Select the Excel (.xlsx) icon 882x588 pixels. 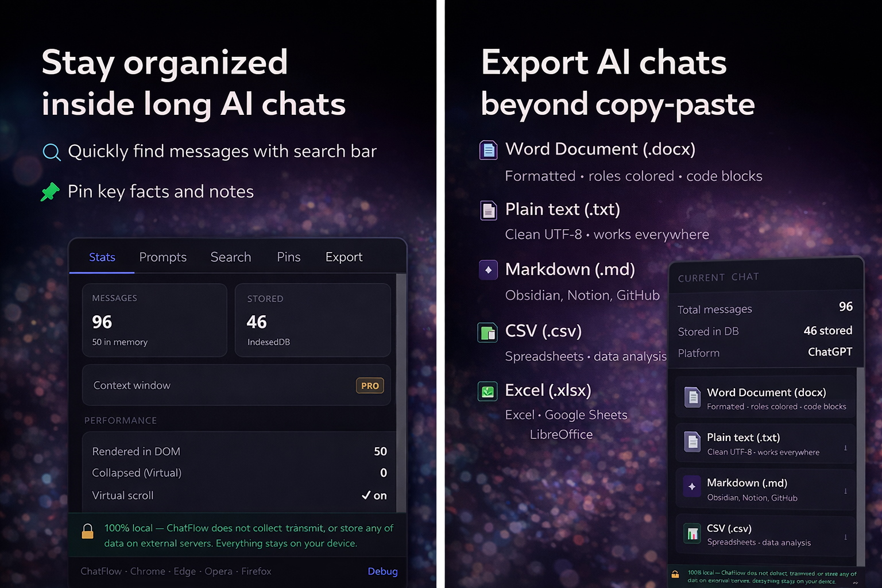click(x=488, y=391)
